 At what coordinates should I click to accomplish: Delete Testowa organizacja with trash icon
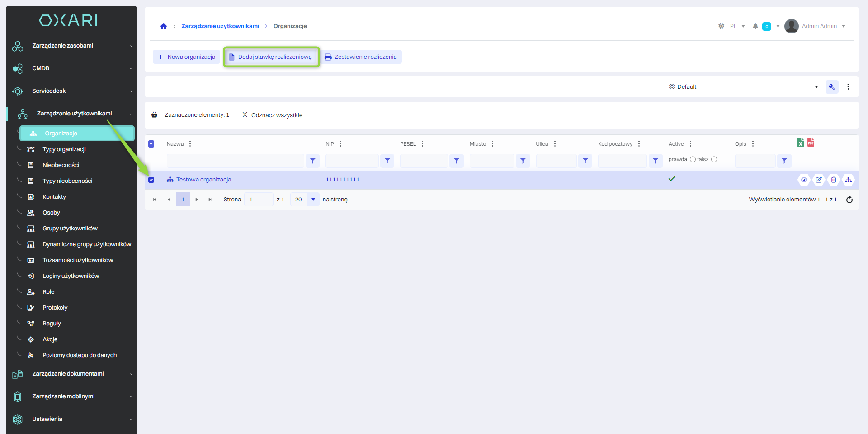click(x=834, y=180)
